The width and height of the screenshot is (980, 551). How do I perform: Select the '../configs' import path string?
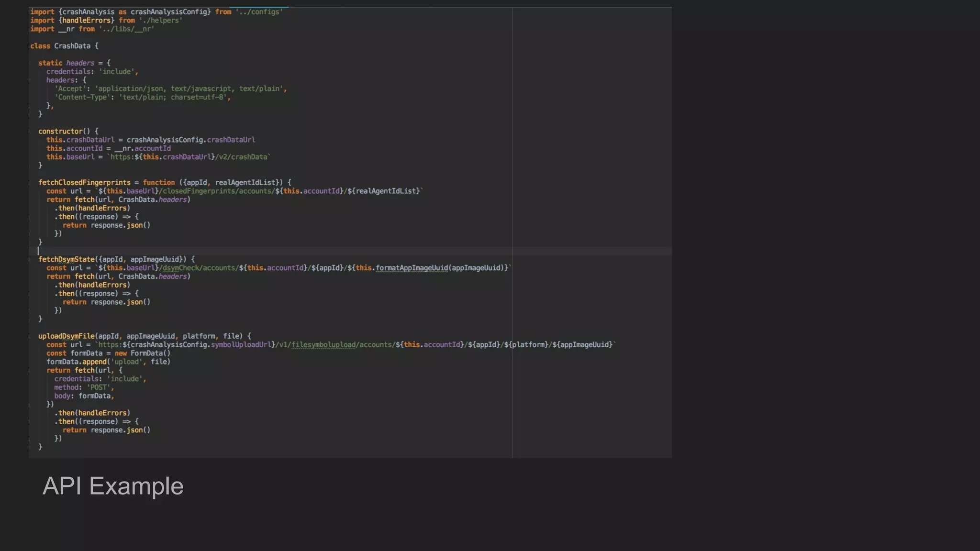[259, 12]
